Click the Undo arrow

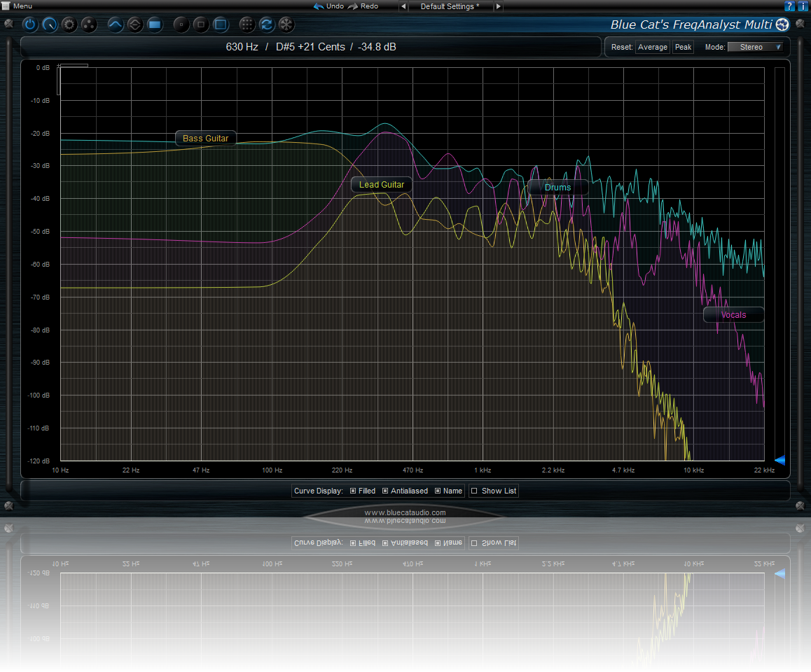pos(319,6)
